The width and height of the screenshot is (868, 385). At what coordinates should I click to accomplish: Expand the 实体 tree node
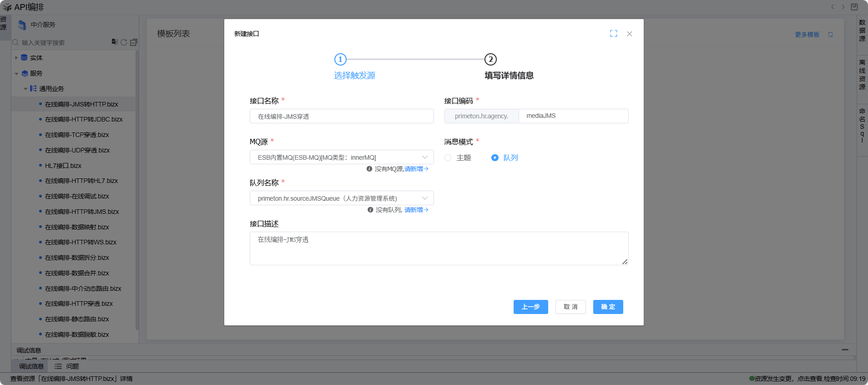pyautogui.click(x=16, y=58)
